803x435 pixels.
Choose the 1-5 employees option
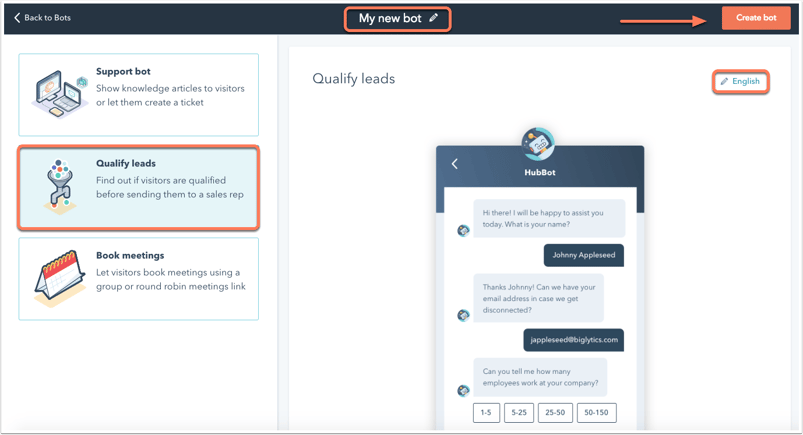point(486,412)
